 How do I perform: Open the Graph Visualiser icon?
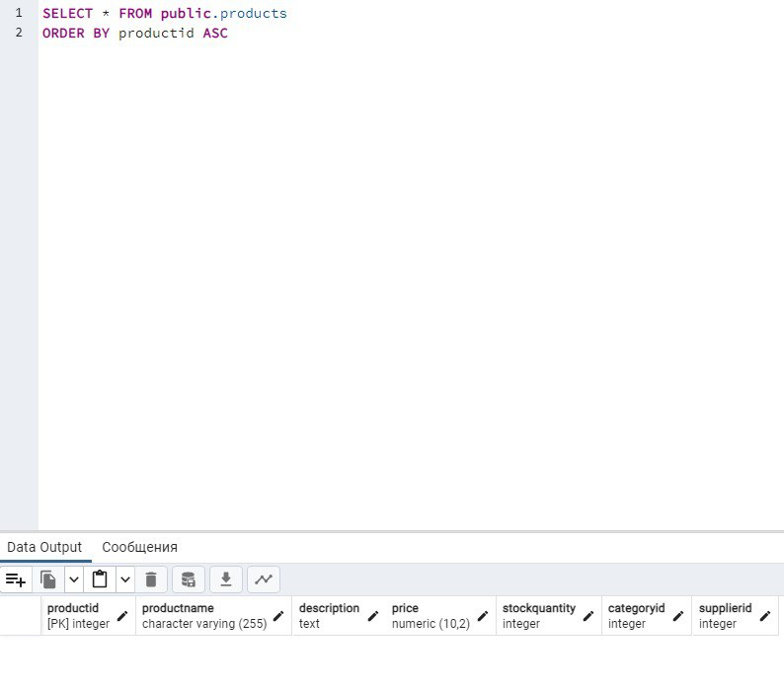click(x=264, y=579)
